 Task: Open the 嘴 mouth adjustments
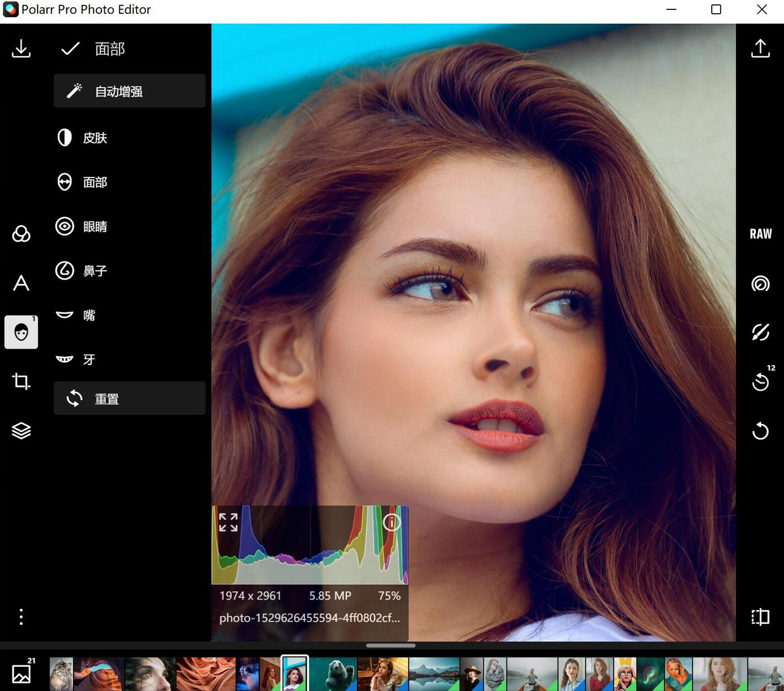click(130, 315)
